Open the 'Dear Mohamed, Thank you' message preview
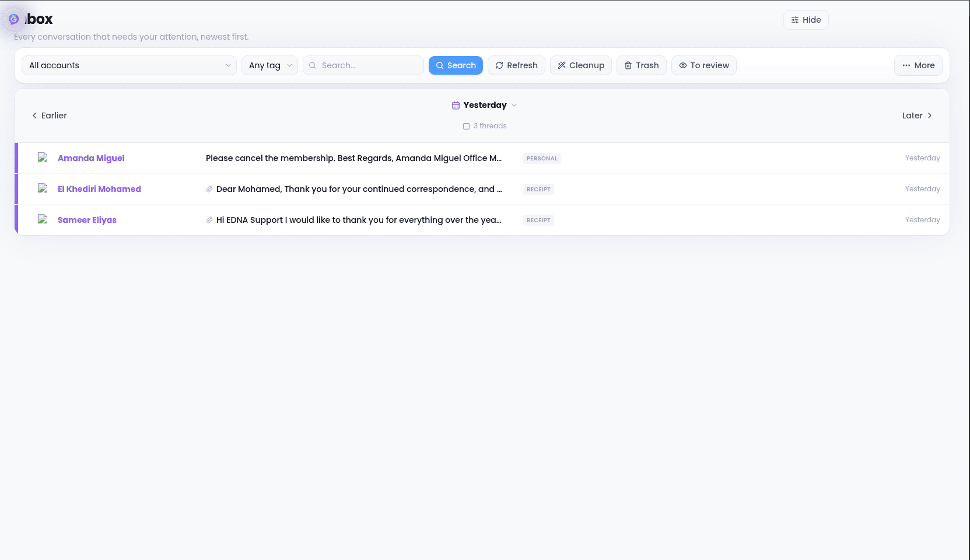970x560 pixels. 359,189
